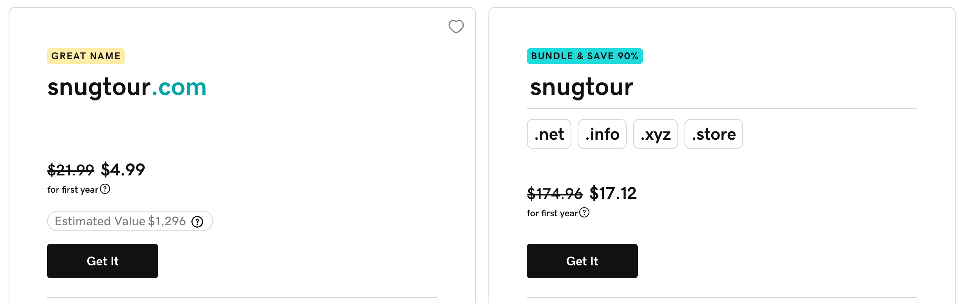Click the GREAT NAME badge

tap(86, 56)
